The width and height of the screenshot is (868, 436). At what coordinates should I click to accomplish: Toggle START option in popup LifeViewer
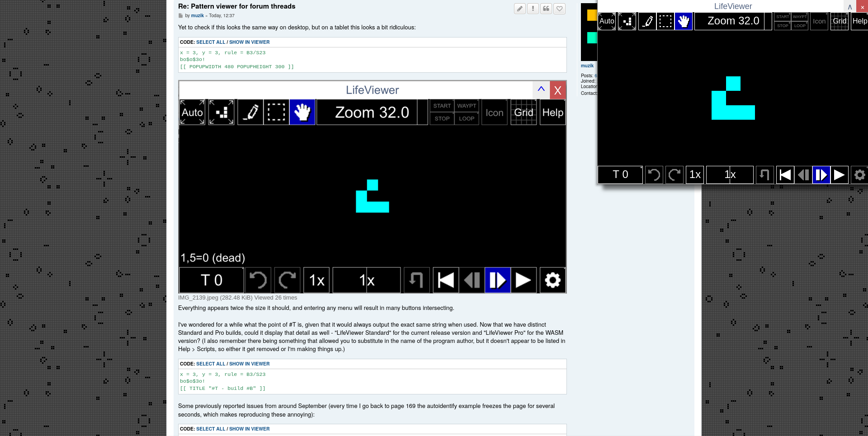[783, 17]
